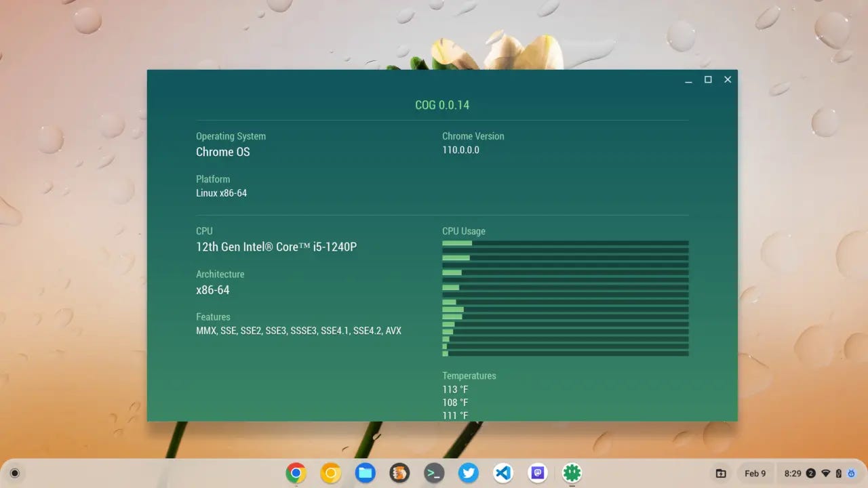Screen dimensions: 868x488
Task: Click the last CPU usage bar
Action: (566, 353)
